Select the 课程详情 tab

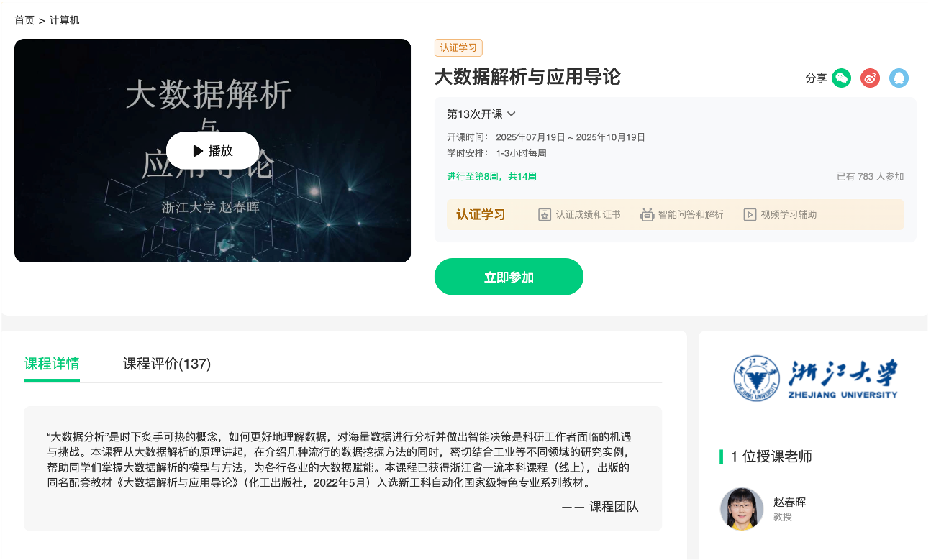[x=52, y=364]
